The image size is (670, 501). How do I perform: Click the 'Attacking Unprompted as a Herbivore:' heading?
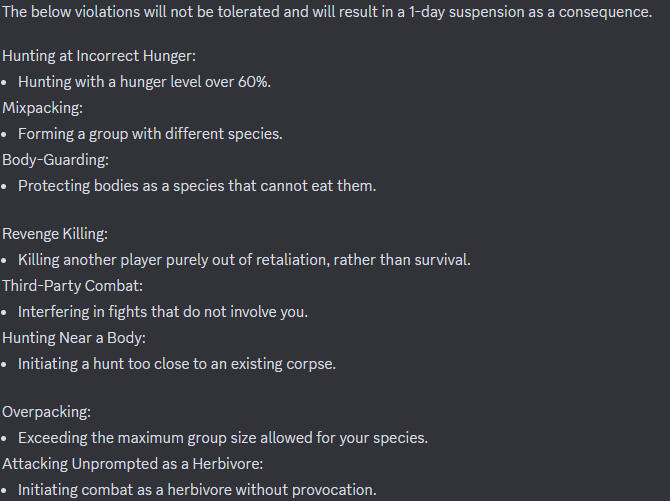click(133, 464)
